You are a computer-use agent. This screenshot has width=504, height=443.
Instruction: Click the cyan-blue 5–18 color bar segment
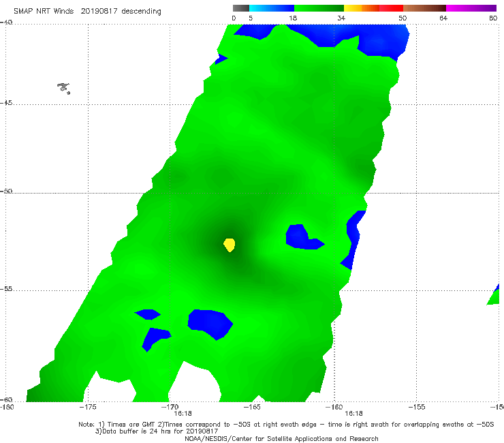pyautogui.click(x=272, y=8)
